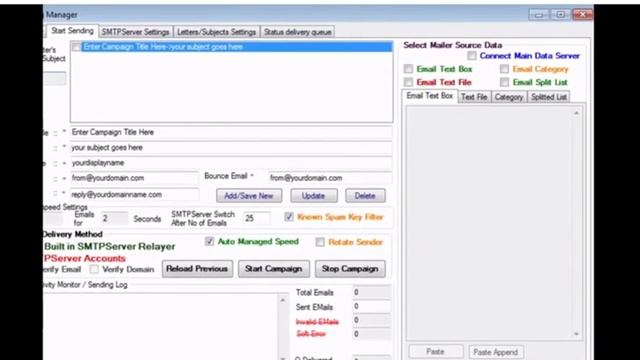Screen dimensions: 640x360
Task: Click the Seconds value field
Action: coord(114,218)
